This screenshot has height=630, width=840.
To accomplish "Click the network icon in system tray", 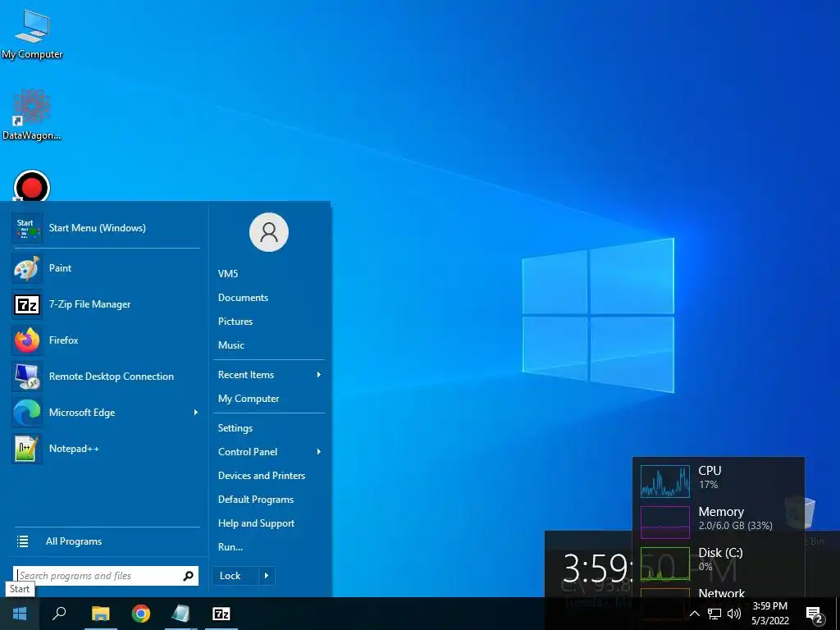I will pos(714,614).
